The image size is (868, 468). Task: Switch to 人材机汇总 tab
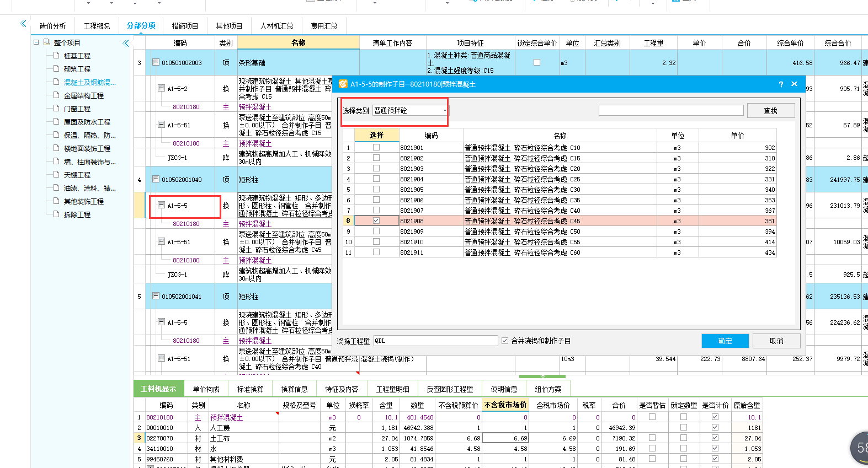click(276, 26)
